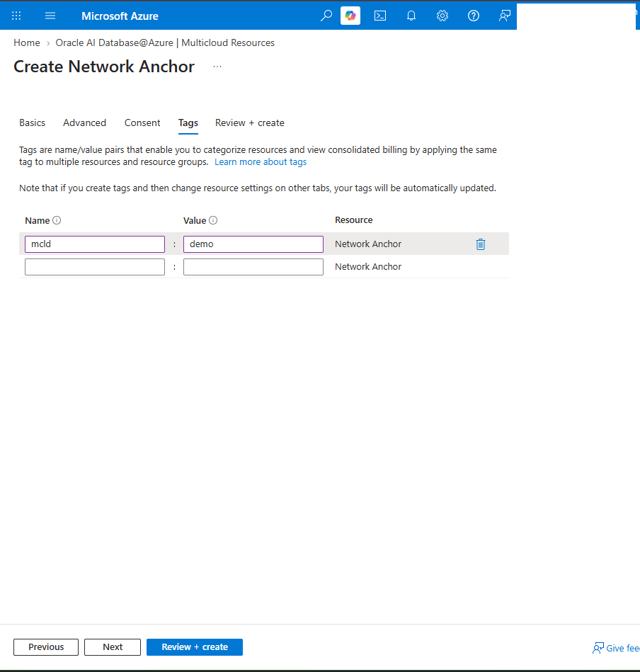Open Give feedback link at bottom

point(616,648)
